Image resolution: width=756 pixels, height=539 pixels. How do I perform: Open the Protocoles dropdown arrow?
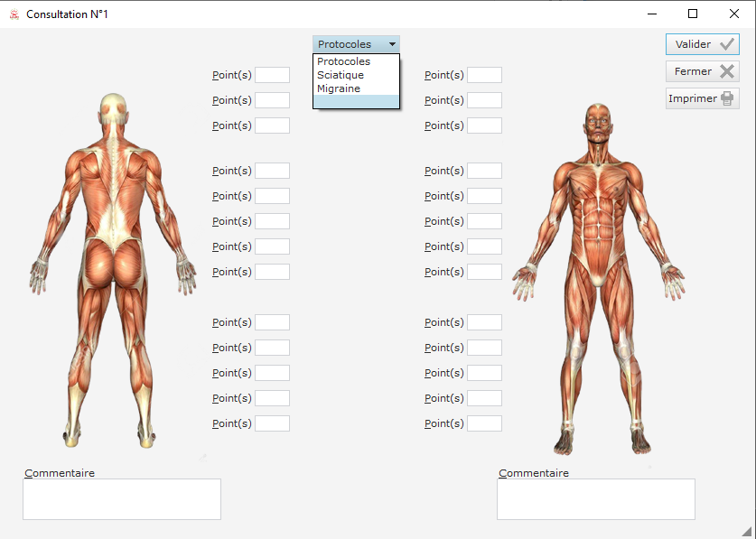pos(392,44)
